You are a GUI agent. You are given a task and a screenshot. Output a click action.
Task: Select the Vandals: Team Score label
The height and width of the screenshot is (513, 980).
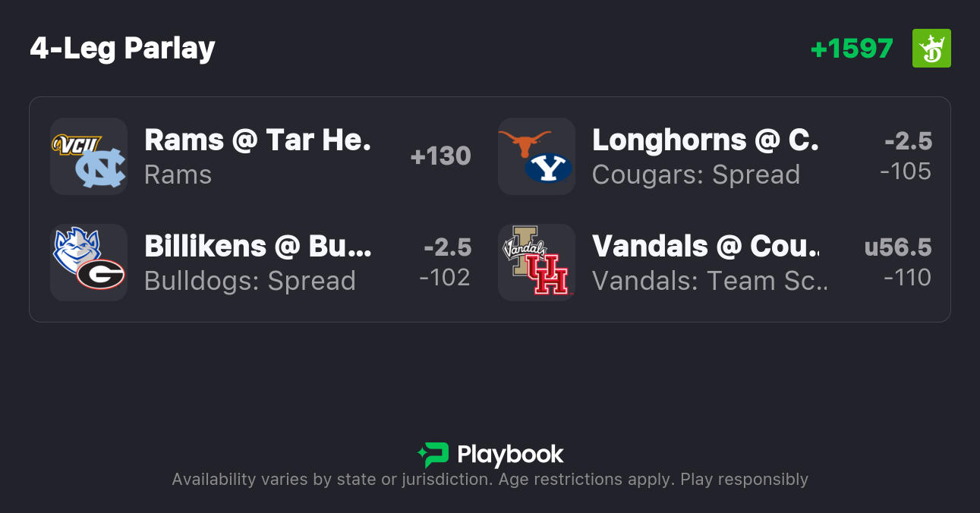tap(710, 282)
